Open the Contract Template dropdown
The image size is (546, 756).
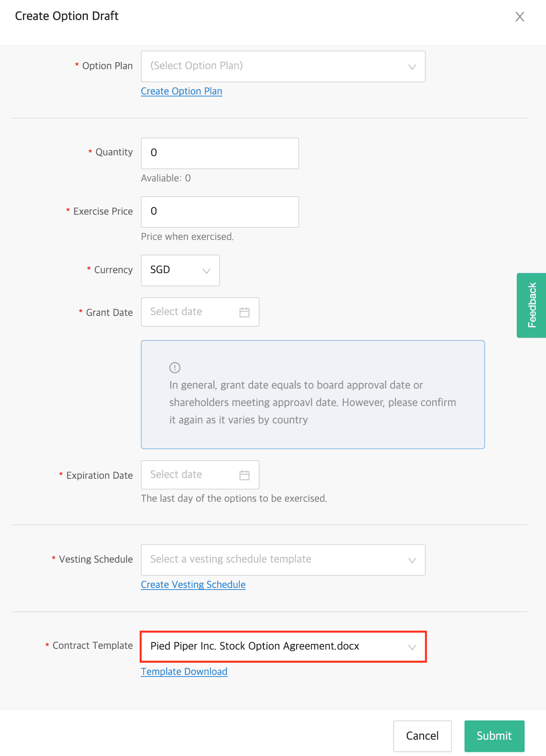click(x=283, y=647)
